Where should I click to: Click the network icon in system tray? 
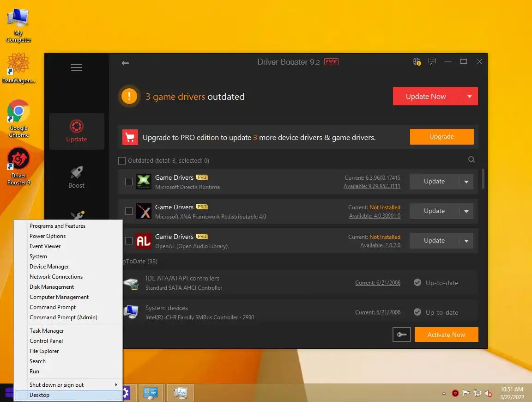coord(478,393)
